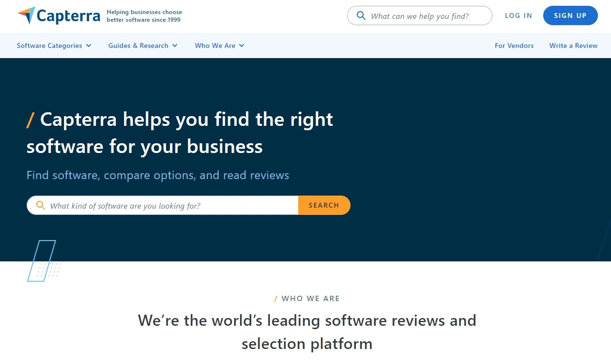This screenshot has height=364, width=611.
Task: Select the For Vendors menu item
Action: 514,45
